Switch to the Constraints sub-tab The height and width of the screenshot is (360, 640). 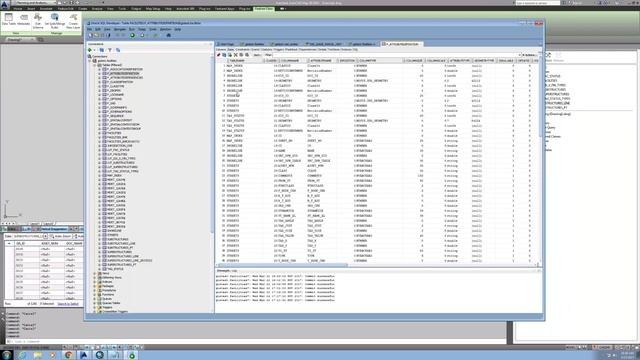[242, 50]
